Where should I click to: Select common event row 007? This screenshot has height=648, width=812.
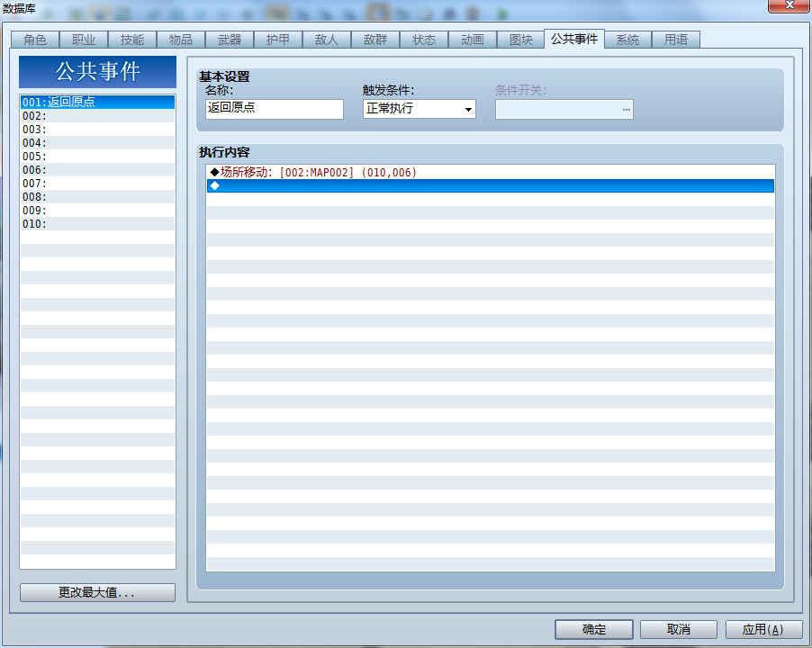(x=97, y=183)
